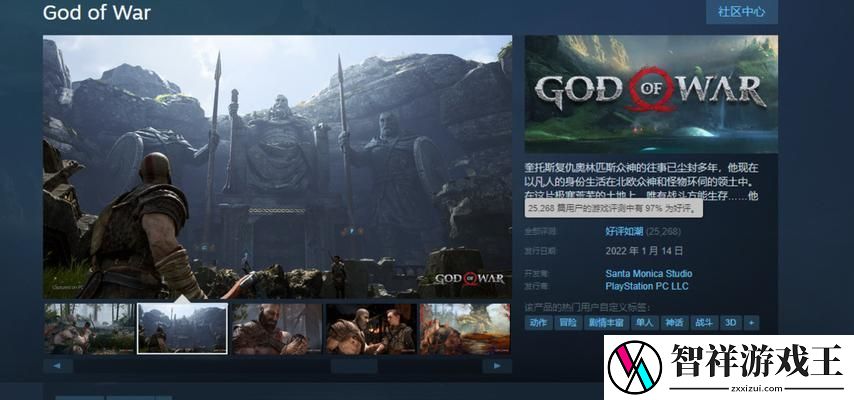Click the 冒险 tag
Screen dimensions: 854x400
tap(568, 323)
